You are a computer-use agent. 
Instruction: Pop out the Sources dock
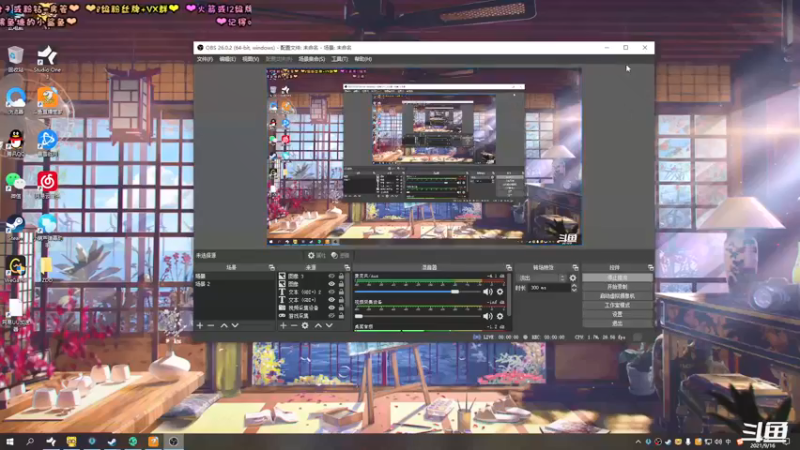pyautogui.click(x=347, y=267)
